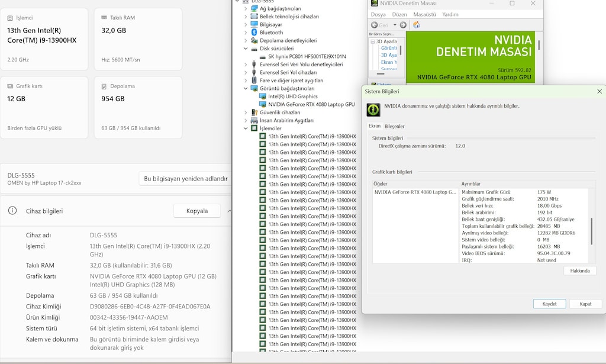
Task: Select the SK hynix PC801 disk entry
Action: click(x=307, y=56)
